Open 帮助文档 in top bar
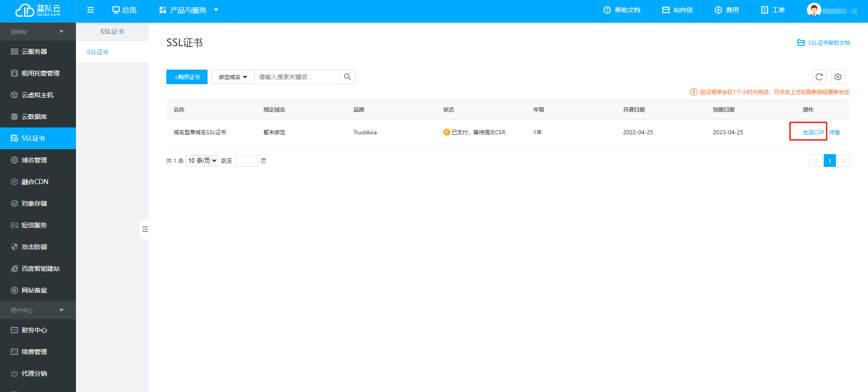 [x=622, y=10]
